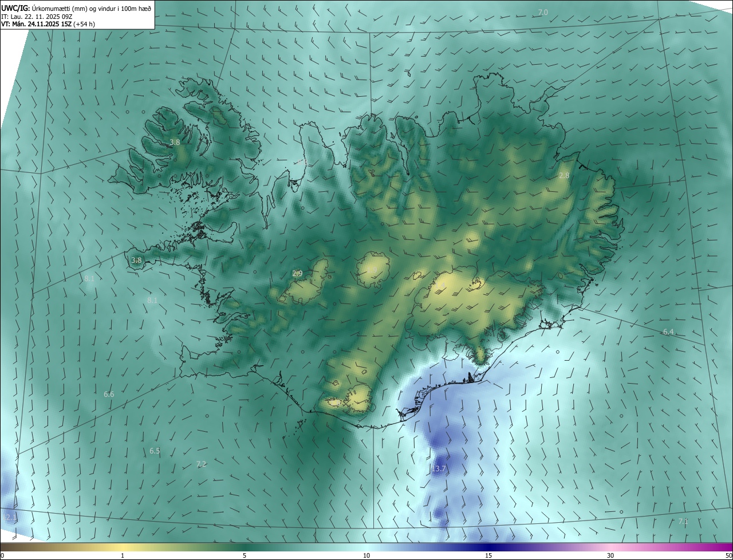Pick the 6.4 value label on the map
Viewport: 733px width, 560px height.
point(668,332)
